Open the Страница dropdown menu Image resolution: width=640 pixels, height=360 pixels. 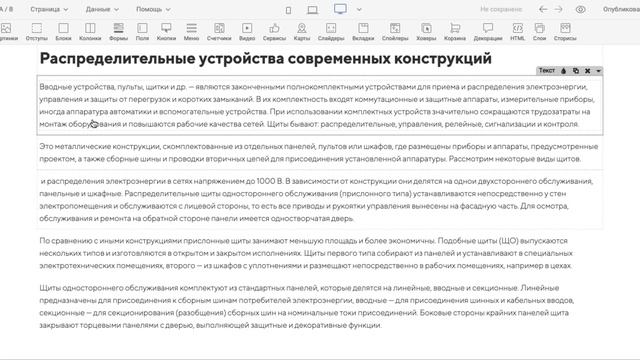click(49, 9)
